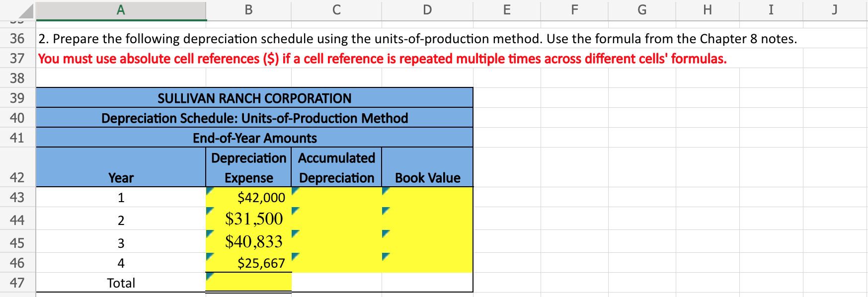This screenshot has width=868, height=297.
Task: Select Accumulated Depreciation cell for Year 2
Action: [336, 219]
